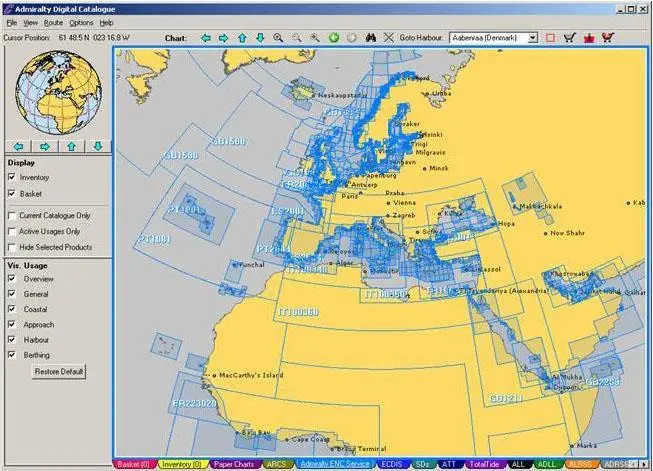
Task: Open the File menu
Action: 11,22
